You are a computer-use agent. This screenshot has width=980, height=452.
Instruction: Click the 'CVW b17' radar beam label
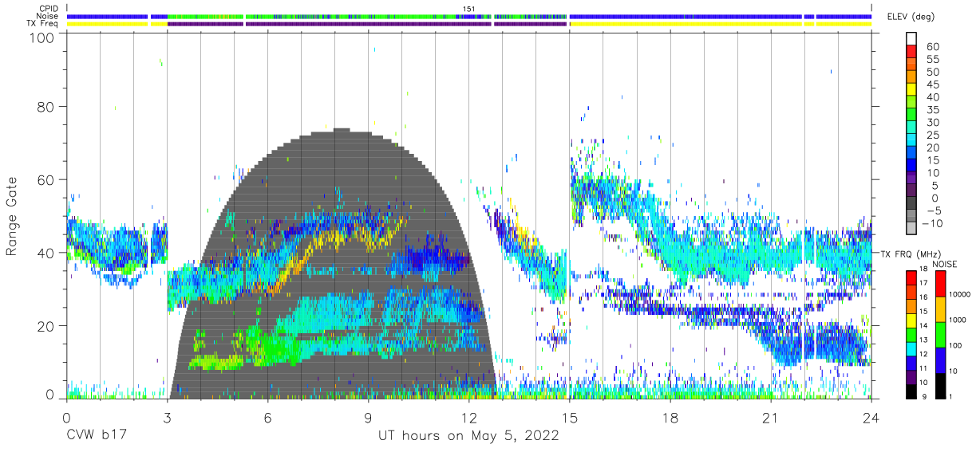coord(97,436)
